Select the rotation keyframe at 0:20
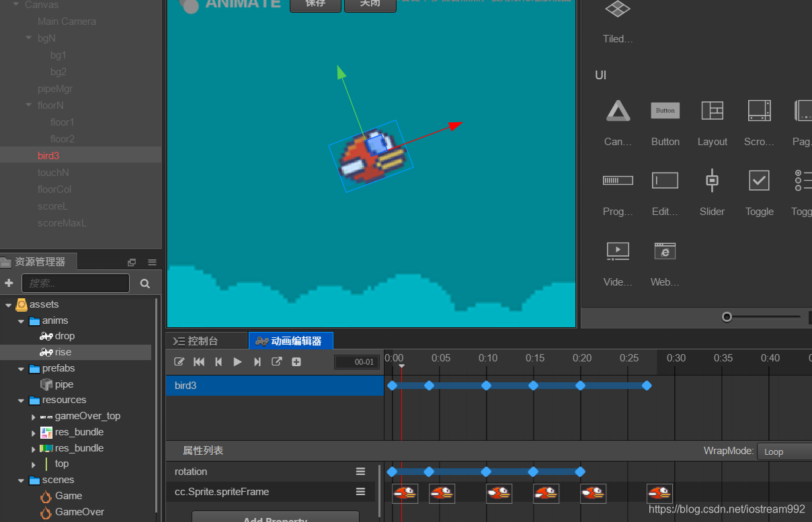The image size is (812, 522). (580, 472)
